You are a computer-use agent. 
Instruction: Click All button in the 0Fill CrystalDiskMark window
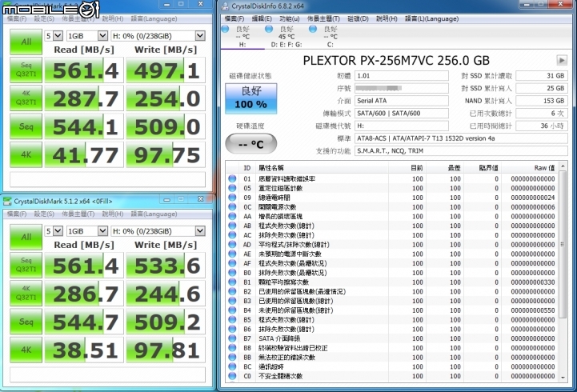[26, 237]
